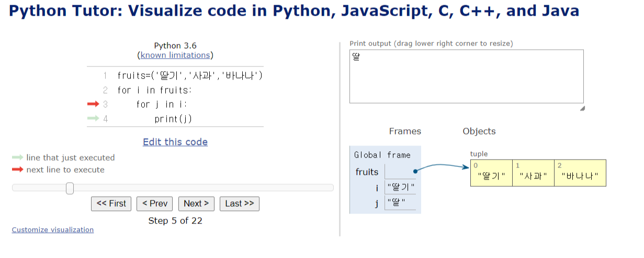Click the 'tuple' type label
The height and width of the screenshot is (258, 644).
pos(479,154)
